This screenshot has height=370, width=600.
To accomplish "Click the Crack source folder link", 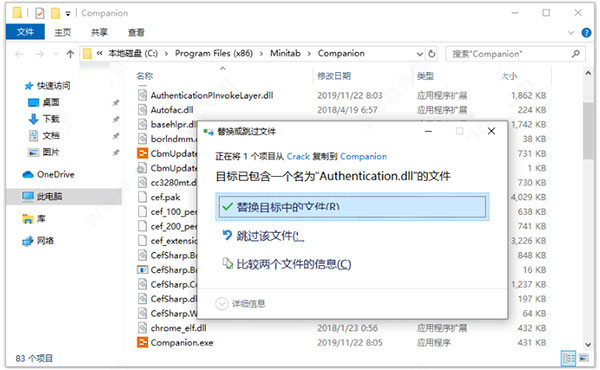I will click(298, 156).
